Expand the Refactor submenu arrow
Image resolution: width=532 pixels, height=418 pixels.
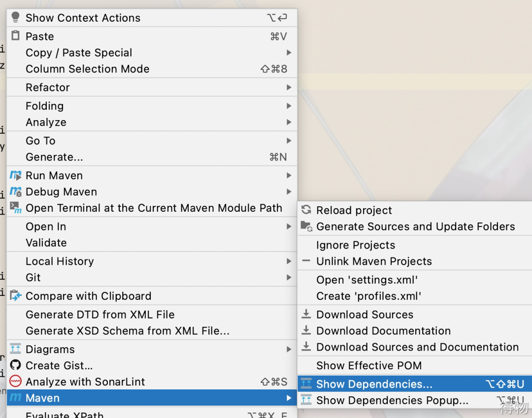(289, 88)
